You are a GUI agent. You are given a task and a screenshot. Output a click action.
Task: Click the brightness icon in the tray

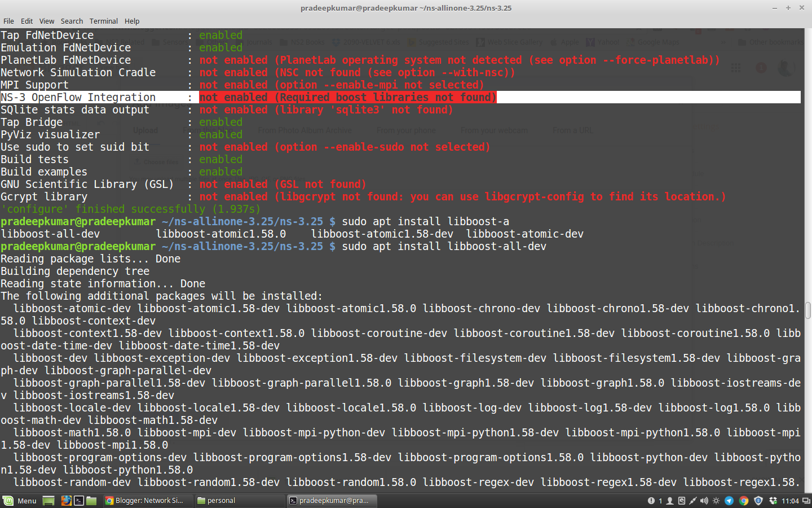click(x=716, y=501)
